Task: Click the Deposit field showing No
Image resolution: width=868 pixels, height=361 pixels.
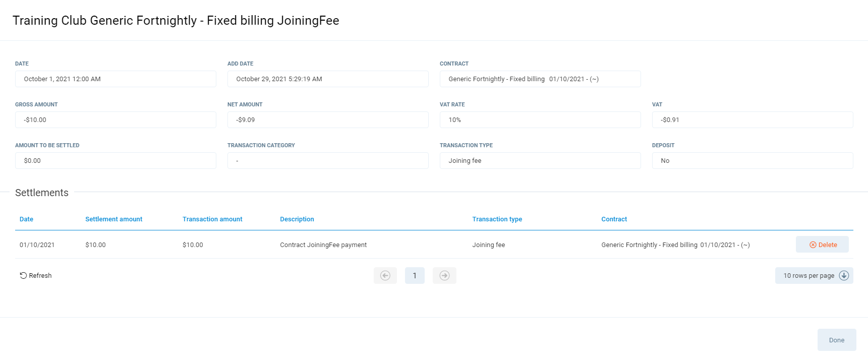Action: coord(753,161)
